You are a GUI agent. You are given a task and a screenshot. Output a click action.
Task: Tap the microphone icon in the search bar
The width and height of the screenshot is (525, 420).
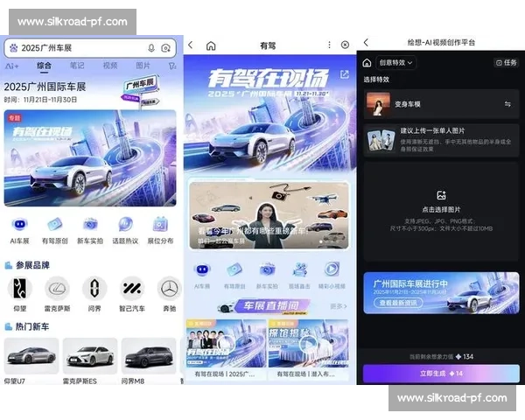[x=151, y=48]
